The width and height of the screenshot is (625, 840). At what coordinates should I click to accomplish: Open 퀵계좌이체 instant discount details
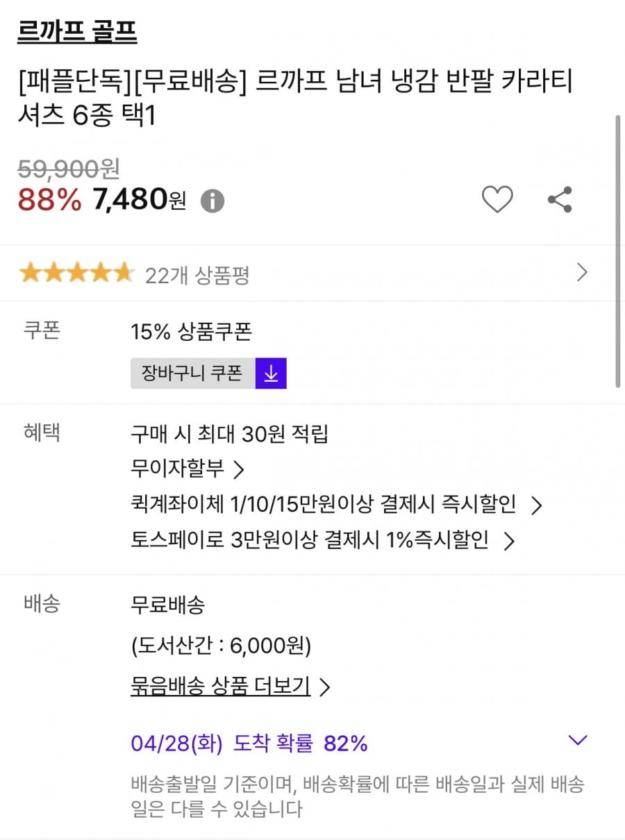(x=336, y=505)
